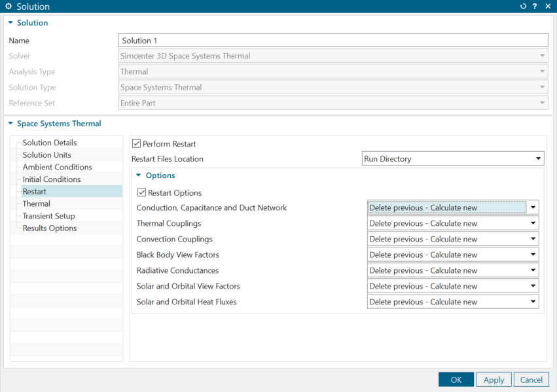Collapse the Space Systems Thermal section
The width and height of the screenshot is (557, 392).
pos(11,124)
